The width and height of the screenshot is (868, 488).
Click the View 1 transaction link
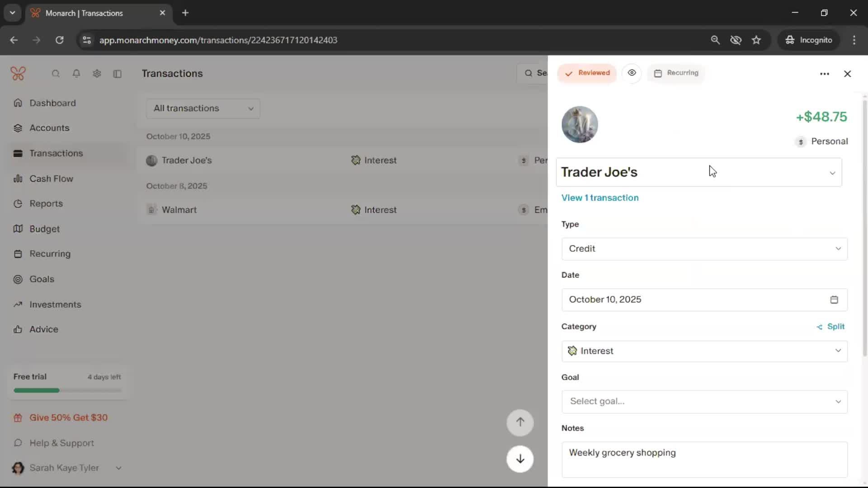pyautogui.click(x=600, y=198)
